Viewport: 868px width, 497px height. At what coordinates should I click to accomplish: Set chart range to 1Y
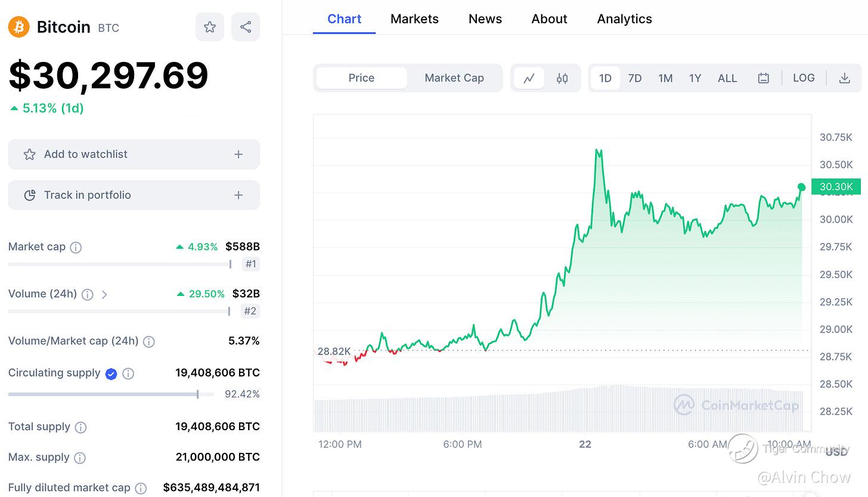pos(695,78)
